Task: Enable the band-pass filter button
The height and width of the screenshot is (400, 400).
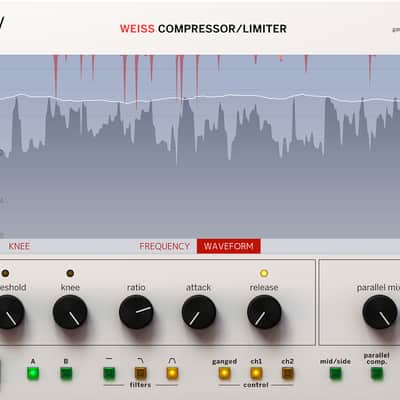Action: [x=172, y=373]
